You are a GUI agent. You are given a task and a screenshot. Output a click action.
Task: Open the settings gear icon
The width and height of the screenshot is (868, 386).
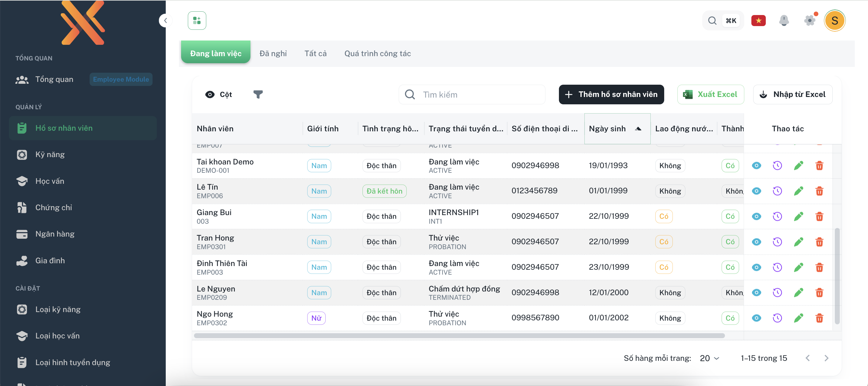[x=809, y=21]
